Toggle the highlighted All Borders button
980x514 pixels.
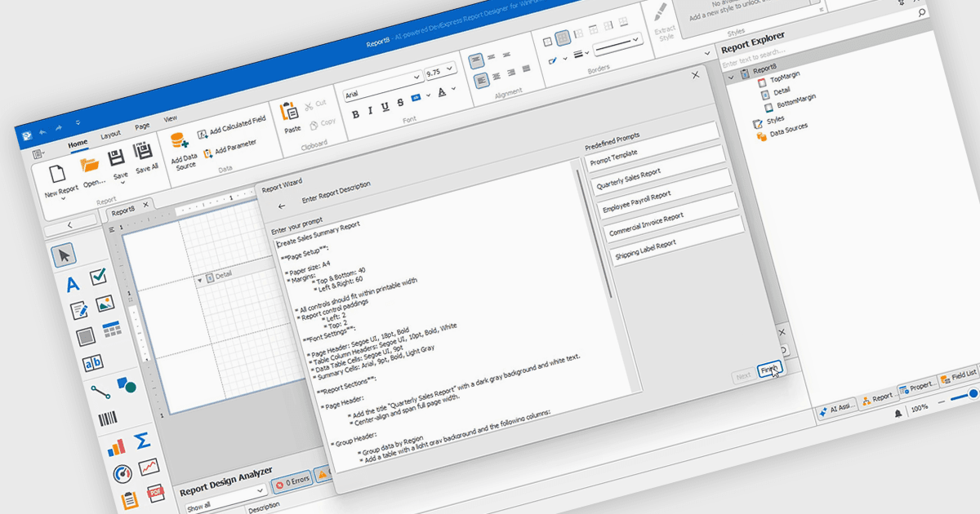[x=562, y=38]
